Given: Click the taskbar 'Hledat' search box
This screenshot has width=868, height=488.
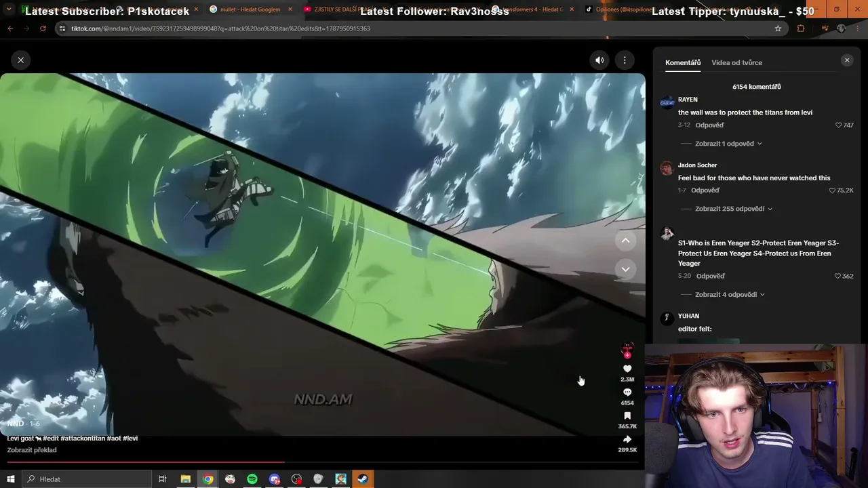Looking at the screenshot, I should [86, 479].
